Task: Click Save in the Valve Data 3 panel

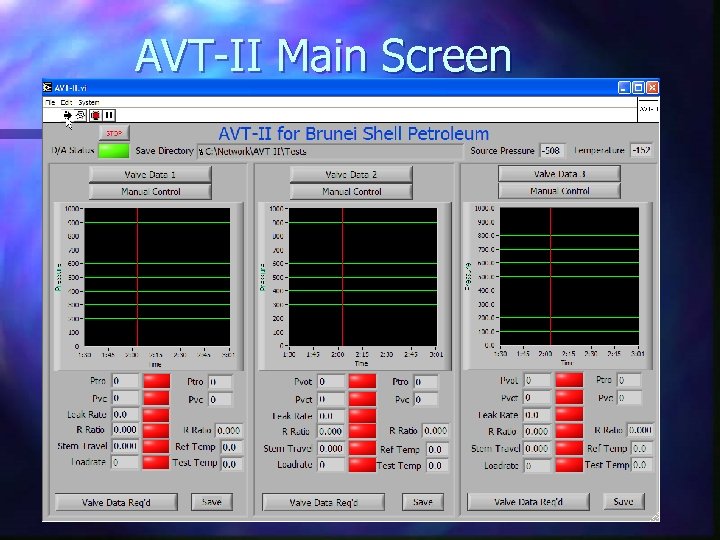Action: [624, 501]
